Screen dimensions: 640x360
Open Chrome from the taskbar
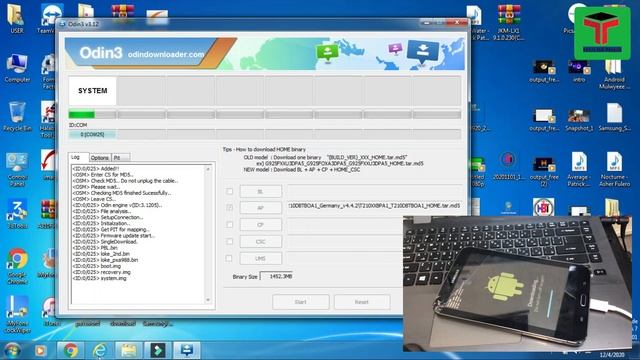(x=71, y=350)
